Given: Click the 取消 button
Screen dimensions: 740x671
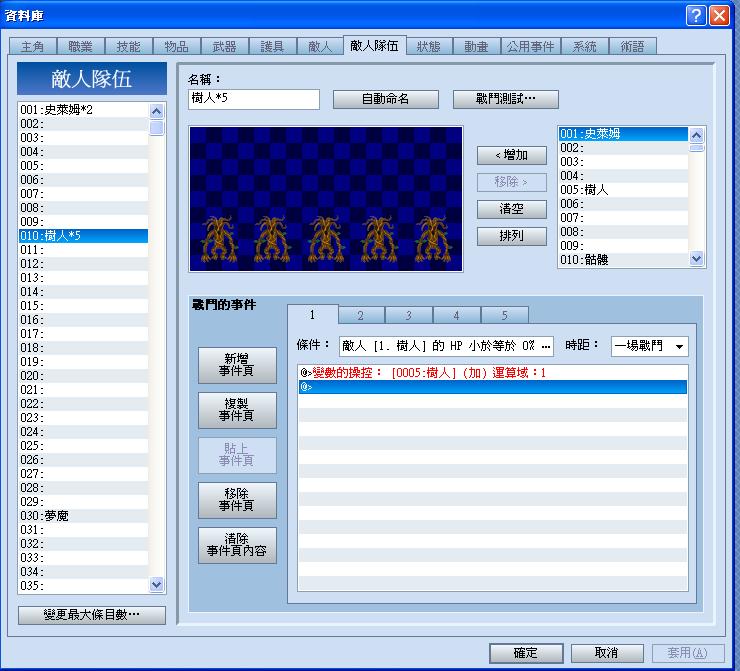Looking at the screenshot, I should click(607, 653).
